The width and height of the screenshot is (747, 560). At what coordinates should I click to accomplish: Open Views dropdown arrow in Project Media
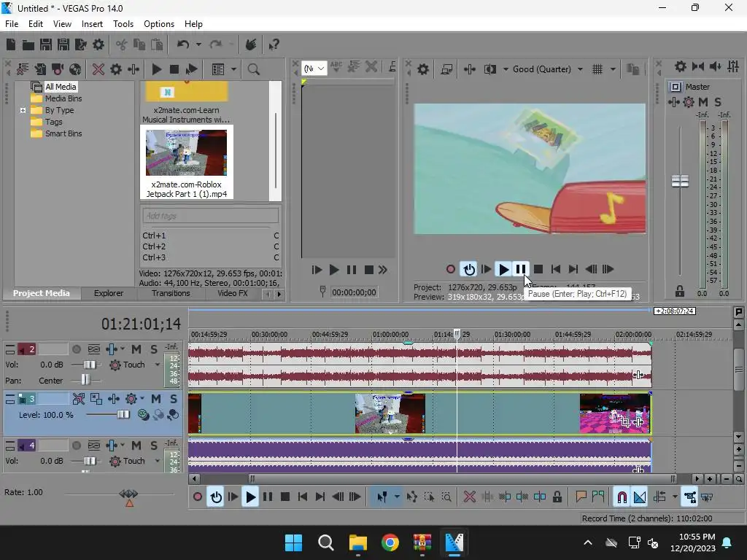pos(233,69)
